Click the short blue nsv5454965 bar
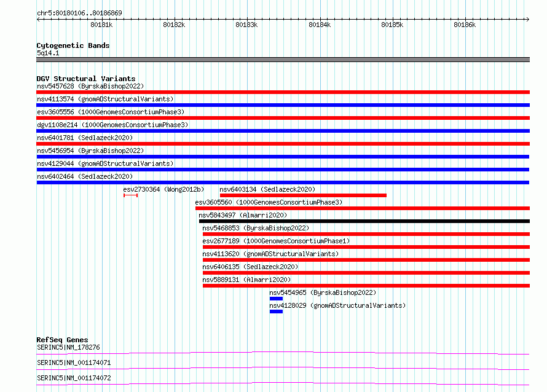This screenshot has width=547, height=392. [x=276, y=299]
